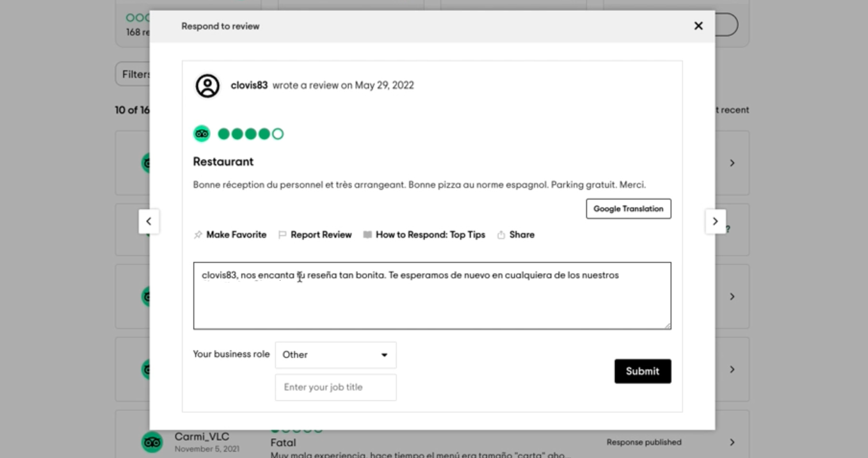Click the French review text starting Bonne réception
This screenshot has height=458, width=868.
tap(419, 185)
